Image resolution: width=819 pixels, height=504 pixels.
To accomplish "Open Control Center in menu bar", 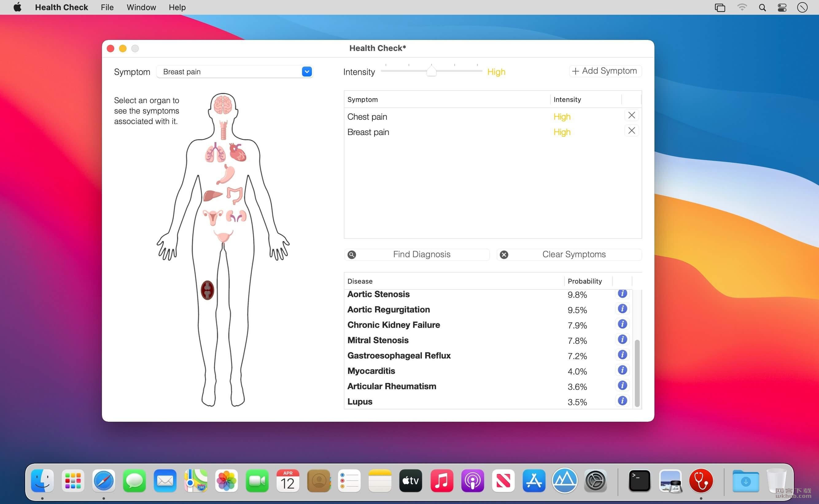I will [x=782, y=7].
